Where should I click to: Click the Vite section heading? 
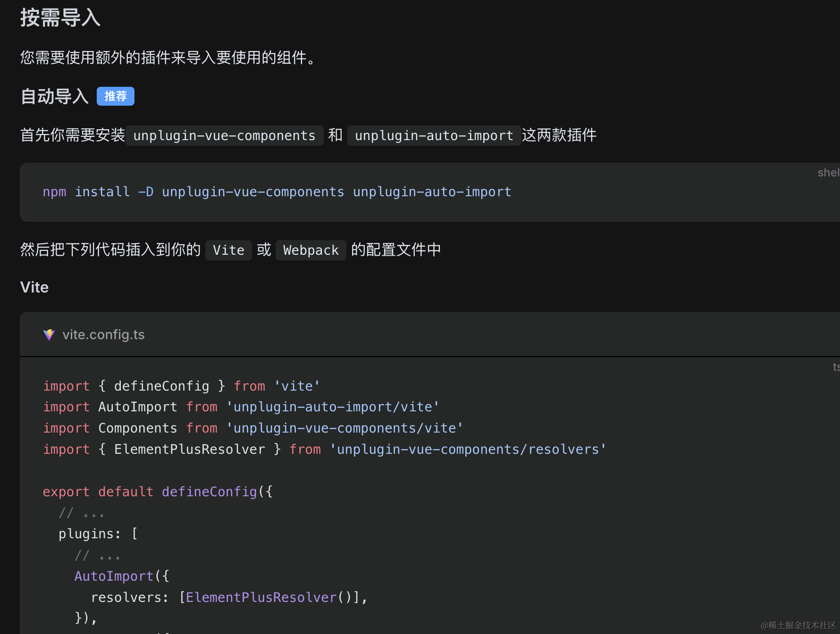(x=34, y=287)
